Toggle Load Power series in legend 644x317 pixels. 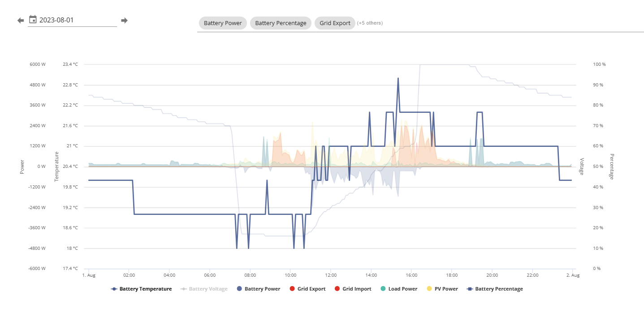tap(398, 289)
